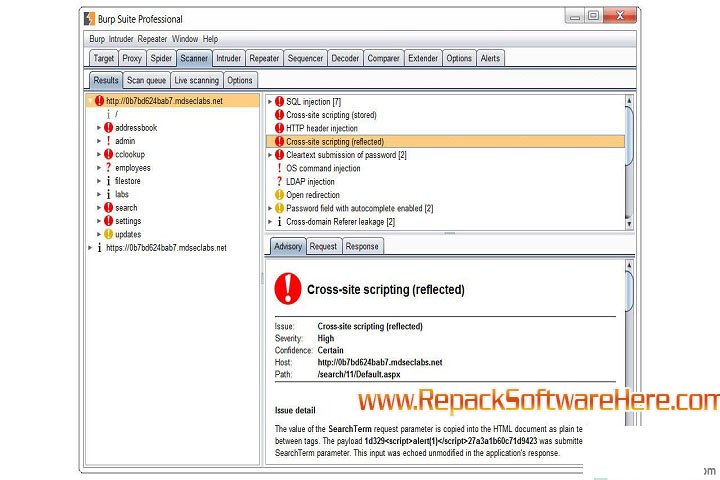Click the Confidence value Certain
This screenshot has width=720, height=480.
pyautogui.click(x=330, y=350)
